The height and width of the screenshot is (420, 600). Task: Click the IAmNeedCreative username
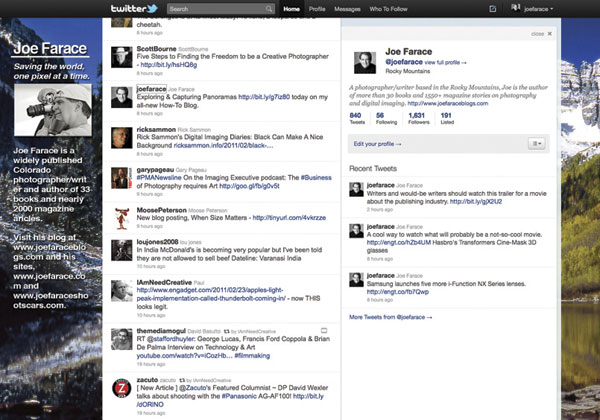click(164, 282)
